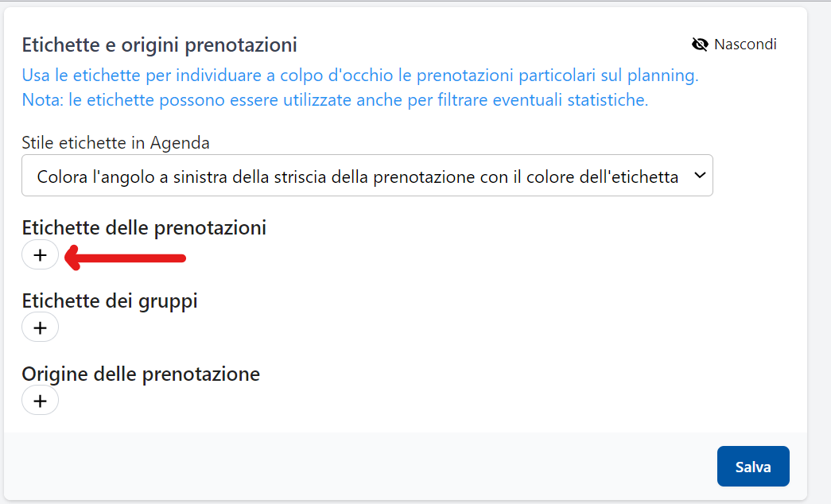Click the Nascondi text link

(745, 45)
